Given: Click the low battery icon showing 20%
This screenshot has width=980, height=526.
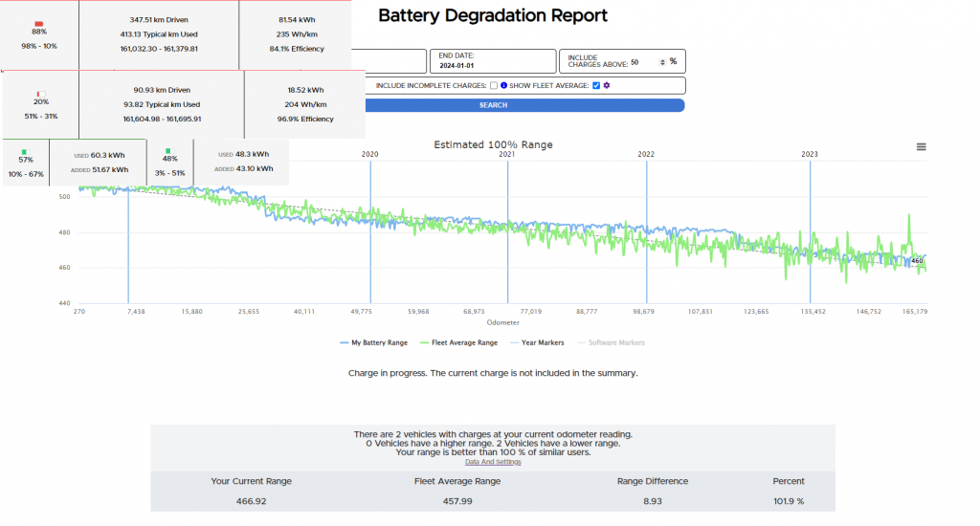Looking at the screenshot, I should (x=41, y=93).
